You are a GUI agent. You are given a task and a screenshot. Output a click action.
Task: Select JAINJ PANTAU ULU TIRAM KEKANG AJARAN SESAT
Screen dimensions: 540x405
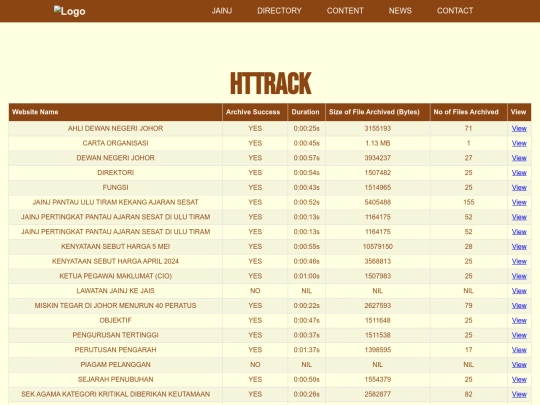pyautogui.click(x=115, y=202)
